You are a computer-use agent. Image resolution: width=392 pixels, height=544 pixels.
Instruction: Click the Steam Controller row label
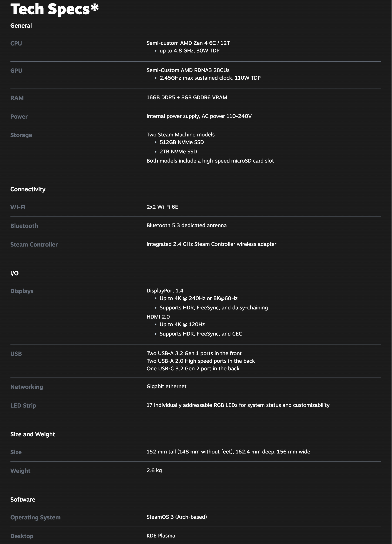[34, 244]
